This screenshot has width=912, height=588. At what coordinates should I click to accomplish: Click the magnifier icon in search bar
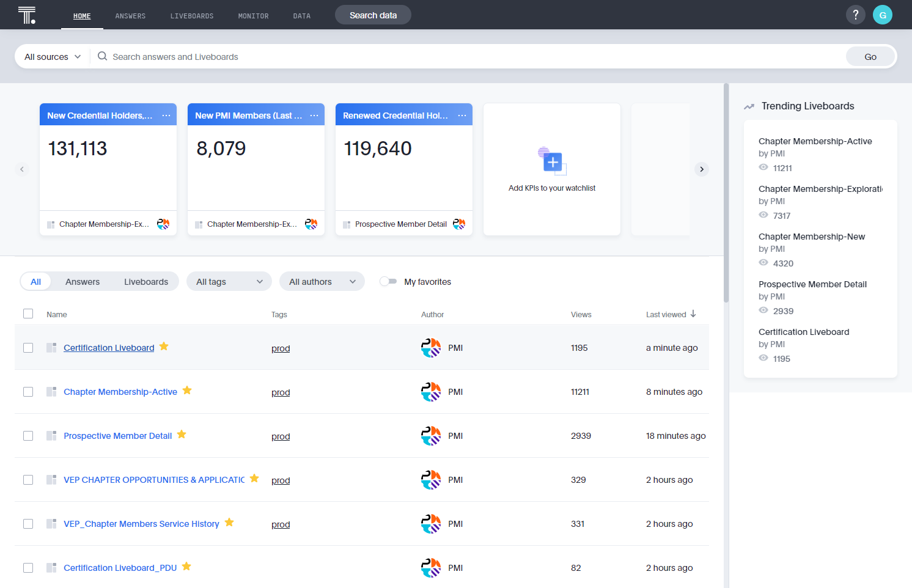103,56
